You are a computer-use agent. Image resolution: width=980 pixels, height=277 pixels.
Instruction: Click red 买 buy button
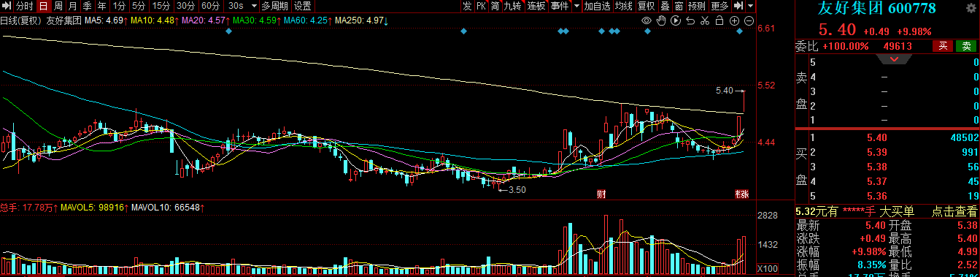943,46
